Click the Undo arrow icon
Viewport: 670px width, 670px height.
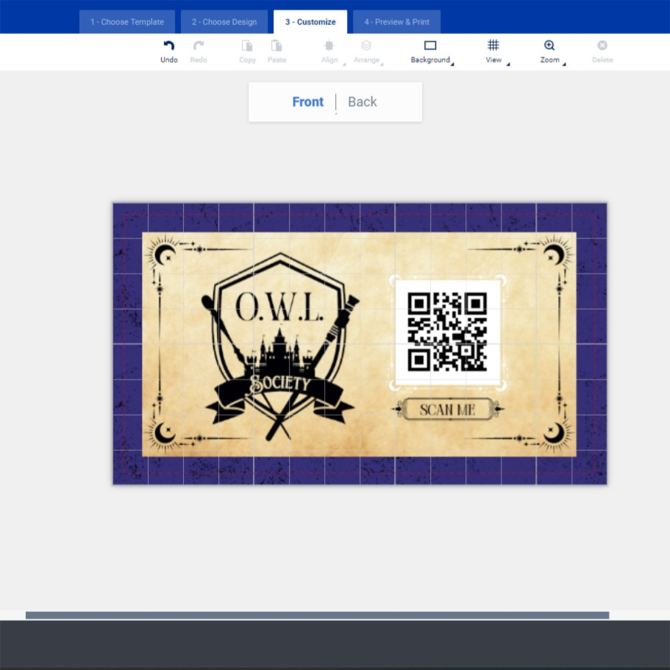click(169, 46)
